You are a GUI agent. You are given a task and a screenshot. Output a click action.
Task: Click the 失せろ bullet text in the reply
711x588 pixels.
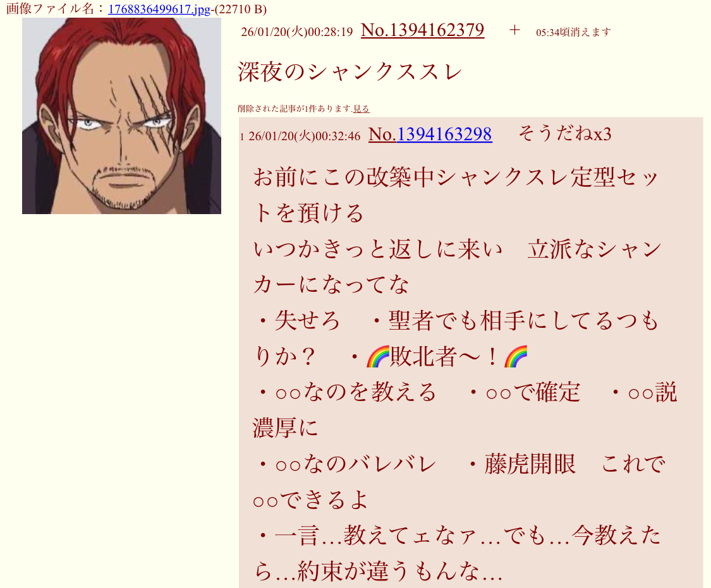click(307, 321)
